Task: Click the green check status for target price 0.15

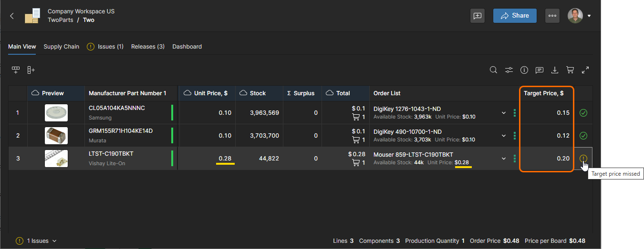Action: (x=583, y=113)
